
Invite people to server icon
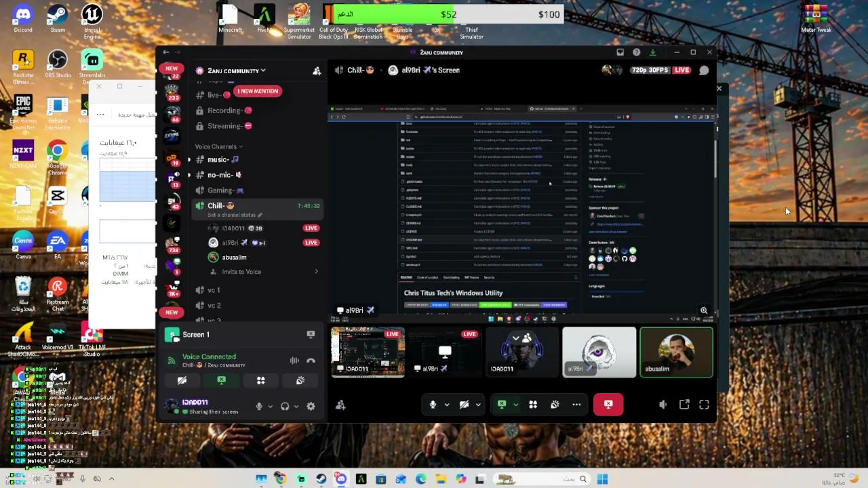pyautogui.click(x=317, y=70)
